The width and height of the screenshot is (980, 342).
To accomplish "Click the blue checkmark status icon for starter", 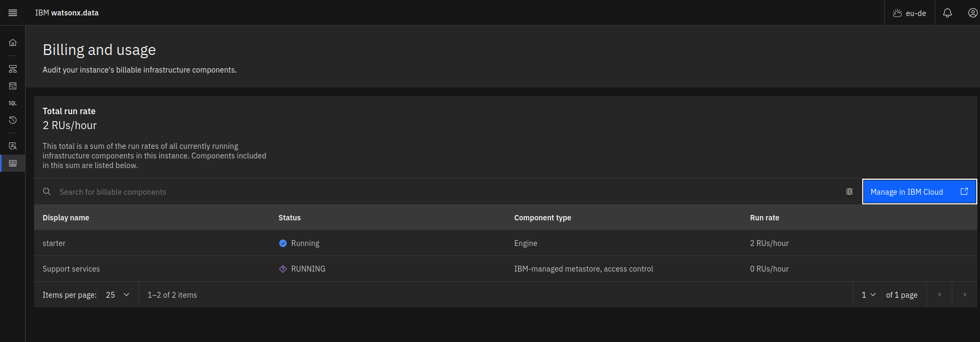I will point(283,243).
